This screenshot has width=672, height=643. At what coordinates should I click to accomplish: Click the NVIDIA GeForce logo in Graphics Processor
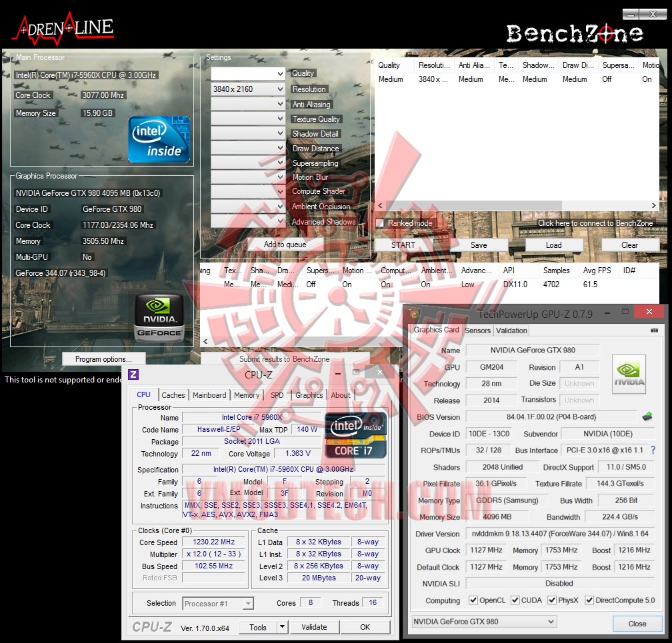[x=159, y=319]
